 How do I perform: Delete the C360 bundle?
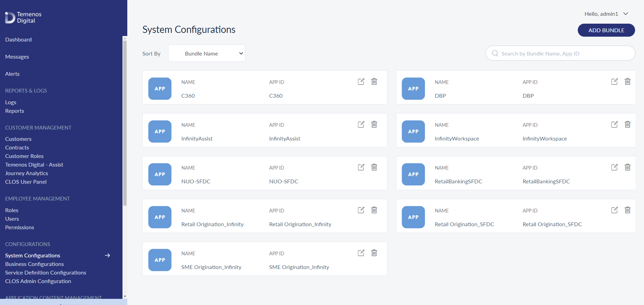coord(374,82)
